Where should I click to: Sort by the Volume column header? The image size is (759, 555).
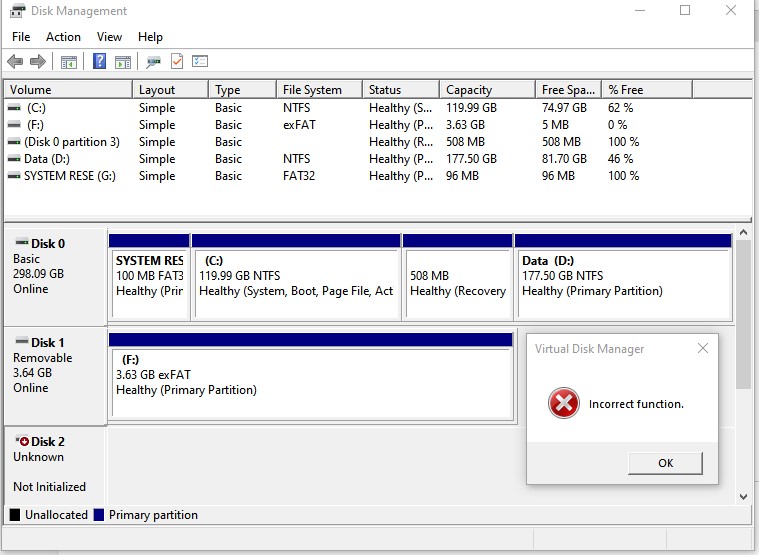click(x=68, y=90)
